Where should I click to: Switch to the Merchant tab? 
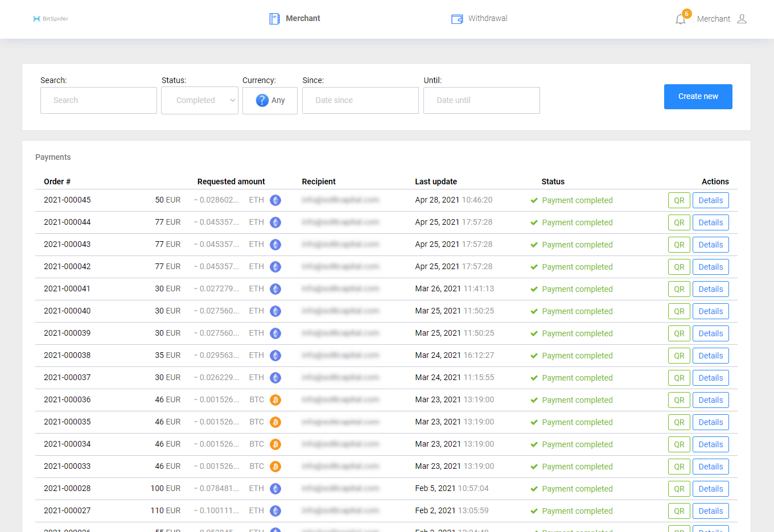coord(295,19)
